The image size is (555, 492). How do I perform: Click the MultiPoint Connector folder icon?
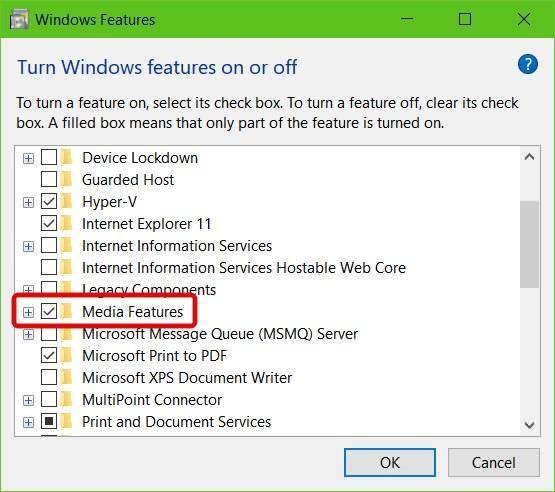[x=67, y=400]
